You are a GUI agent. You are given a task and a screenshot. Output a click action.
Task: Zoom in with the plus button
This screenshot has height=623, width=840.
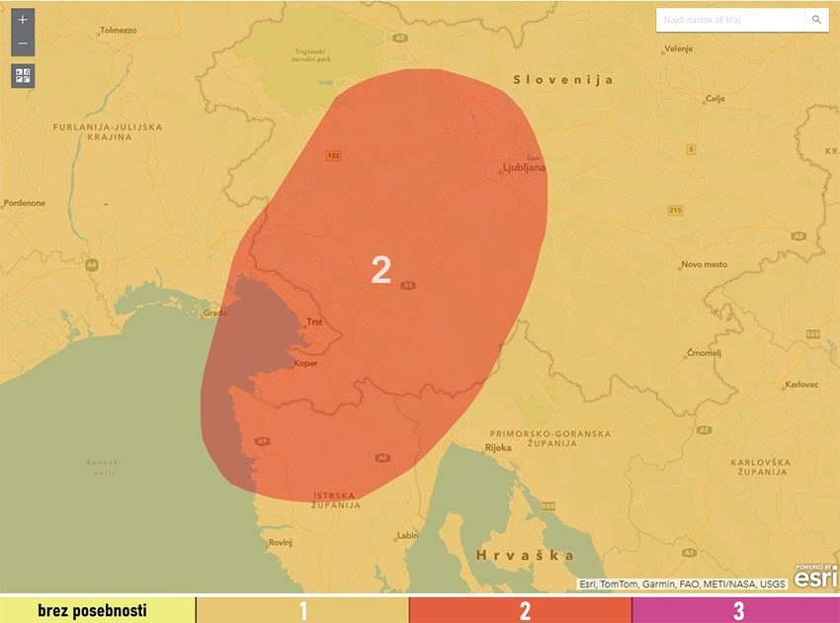click(23, 20)
